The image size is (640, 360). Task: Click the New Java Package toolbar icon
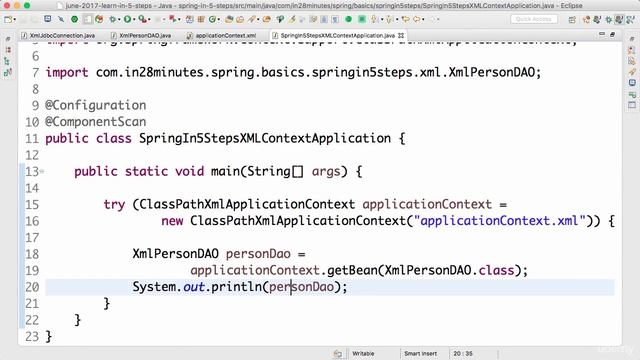(x=201, y=19)
